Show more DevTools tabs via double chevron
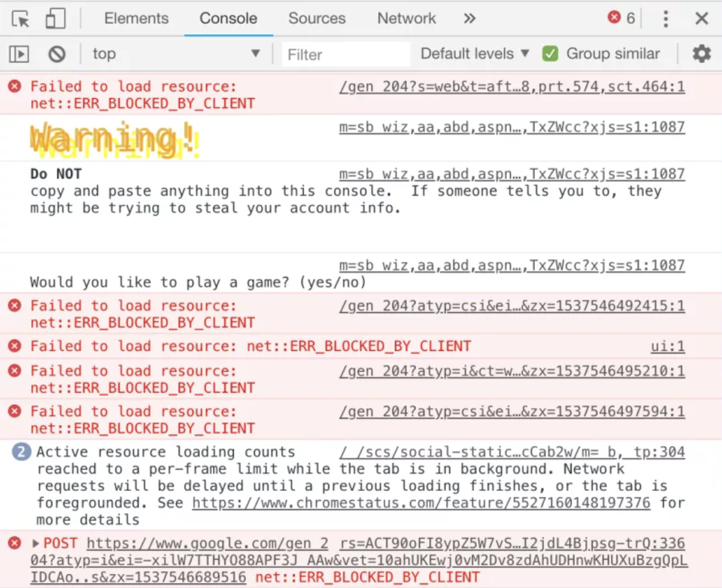The width and height of the screenshot is (722, 588). (469, 19)
